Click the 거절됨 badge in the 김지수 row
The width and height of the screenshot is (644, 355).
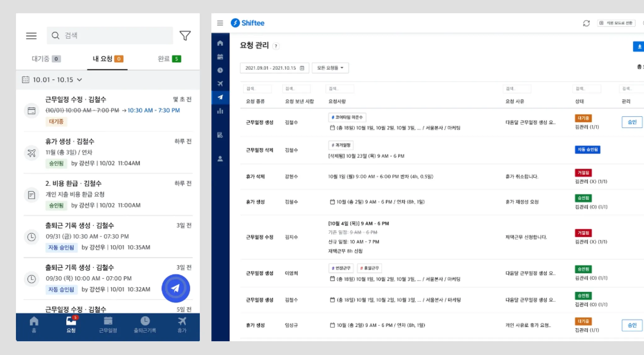(583, 233)
